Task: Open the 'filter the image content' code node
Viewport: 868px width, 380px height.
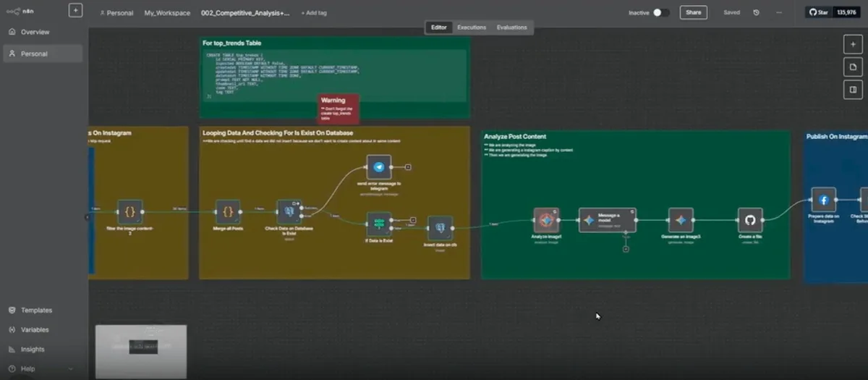Action: [x=130, y=212]
